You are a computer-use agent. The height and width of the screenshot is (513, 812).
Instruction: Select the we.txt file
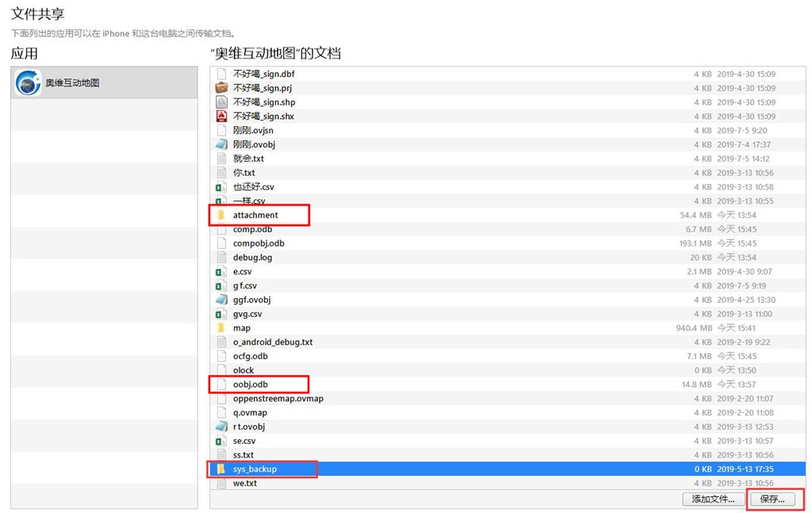point(244,484)
